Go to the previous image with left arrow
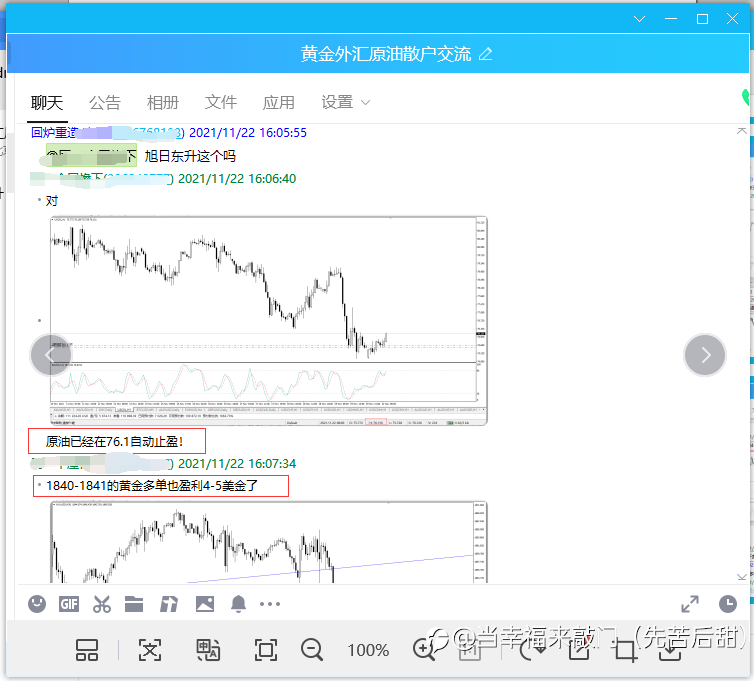 pyautogui.click(x=50, y=355)
